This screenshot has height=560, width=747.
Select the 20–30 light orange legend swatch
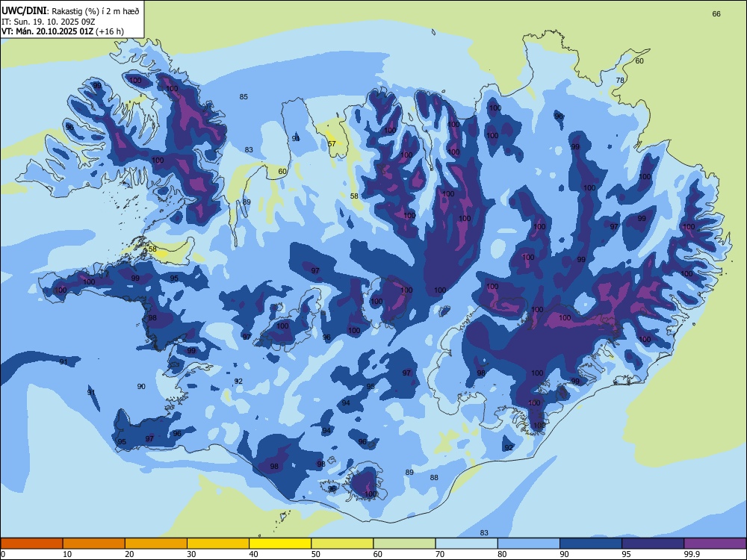[156, 544]
